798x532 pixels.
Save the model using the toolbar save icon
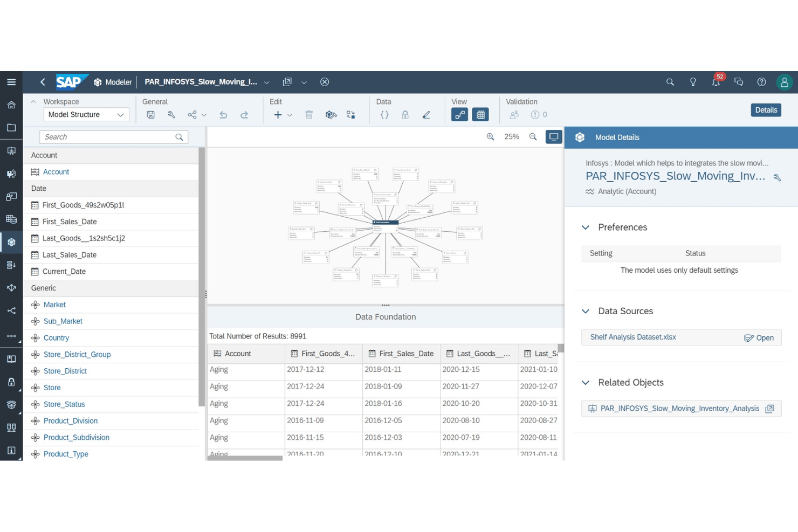151,115
